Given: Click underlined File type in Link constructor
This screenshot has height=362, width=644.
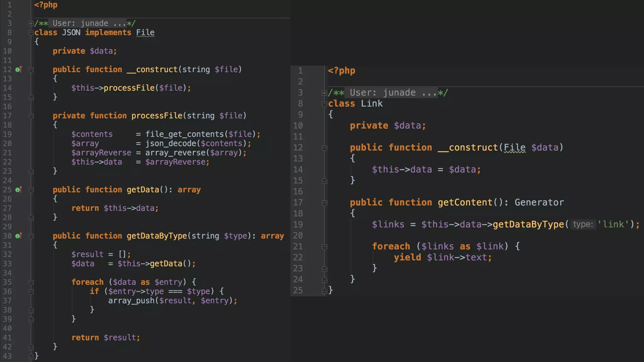Looking at the screenshot, I should [514, 147].
